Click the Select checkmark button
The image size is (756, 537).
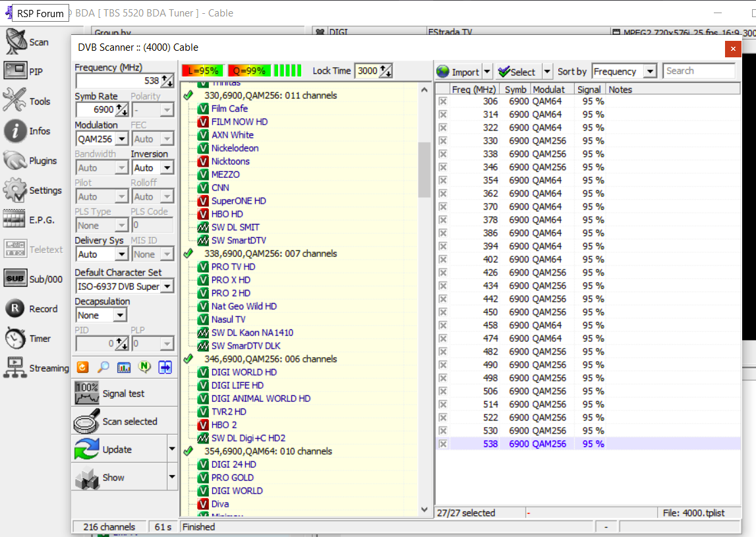pyautogui.click(x=517, y=72)
